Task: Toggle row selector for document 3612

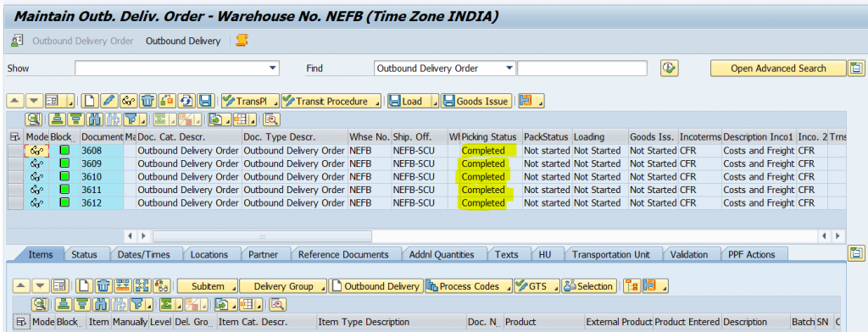Action: [15, 203]
